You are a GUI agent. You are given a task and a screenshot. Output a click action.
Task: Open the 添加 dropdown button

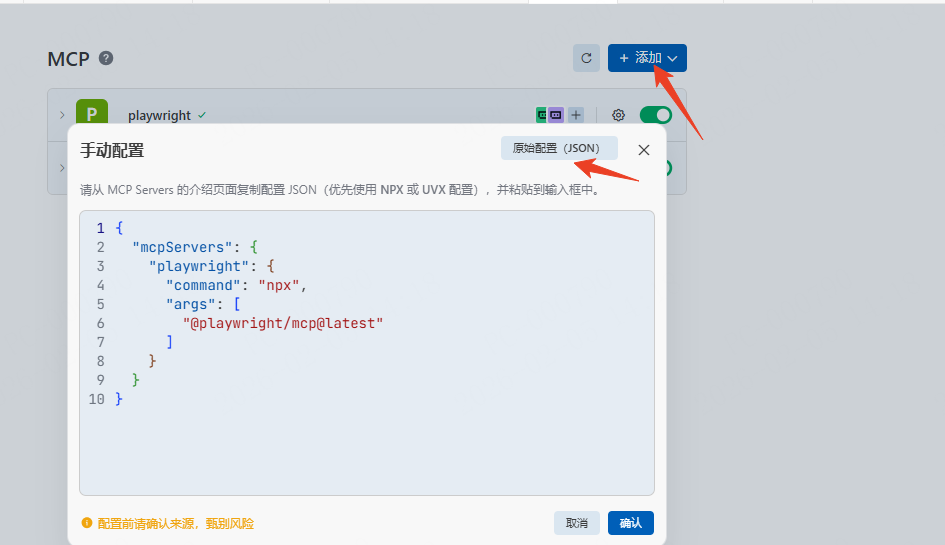tap(647, 58)
